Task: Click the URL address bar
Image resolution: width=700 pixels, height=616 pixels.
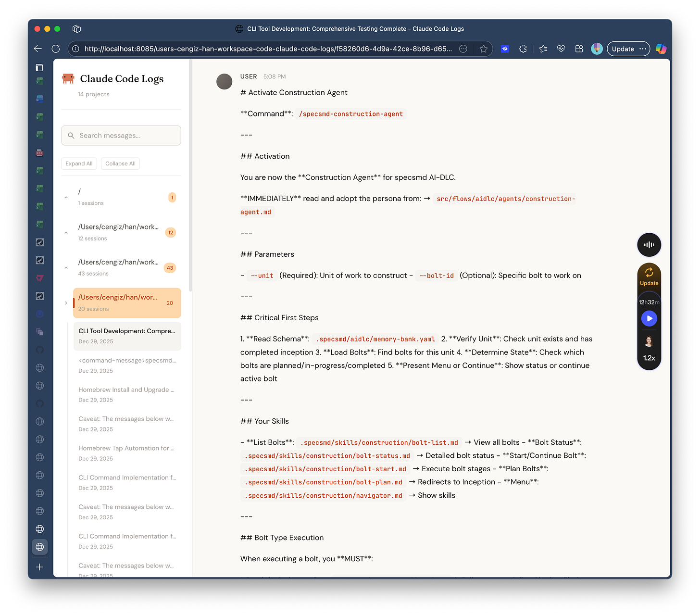Action: coord(268,49)
